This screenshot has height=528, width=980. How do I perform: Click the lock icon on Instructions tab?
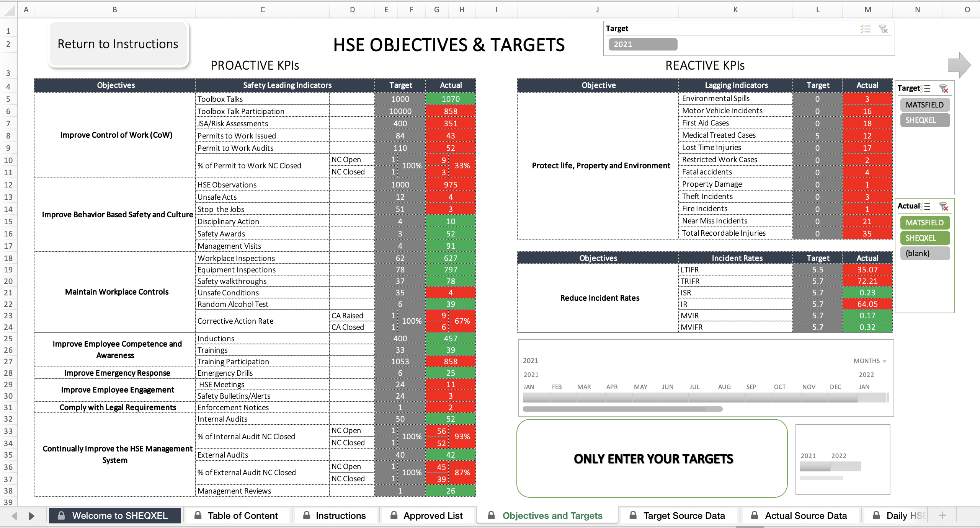point(307,515)
